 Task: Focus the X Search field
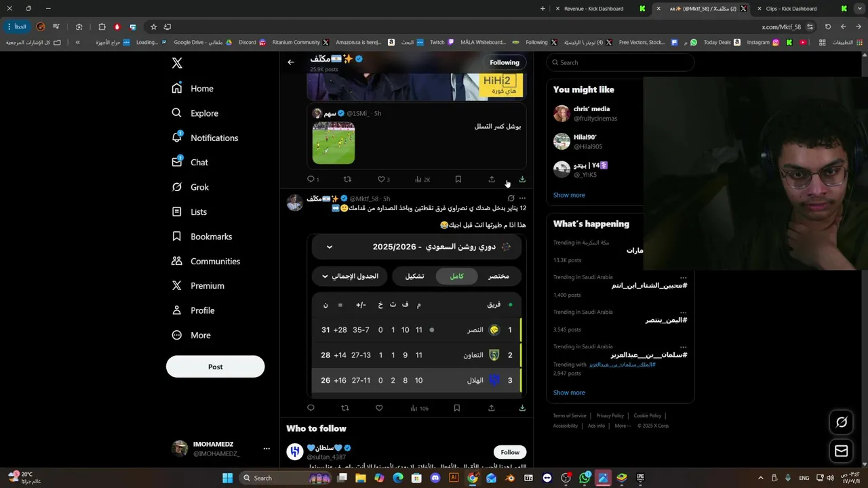[x=620, y=62]
